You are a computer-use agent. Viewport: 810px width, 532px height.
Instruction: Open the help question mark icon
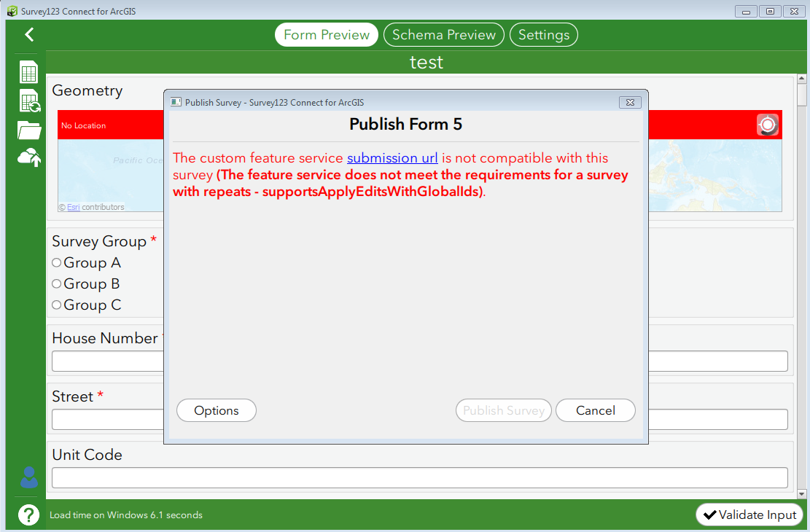click(x=29, y=515)
